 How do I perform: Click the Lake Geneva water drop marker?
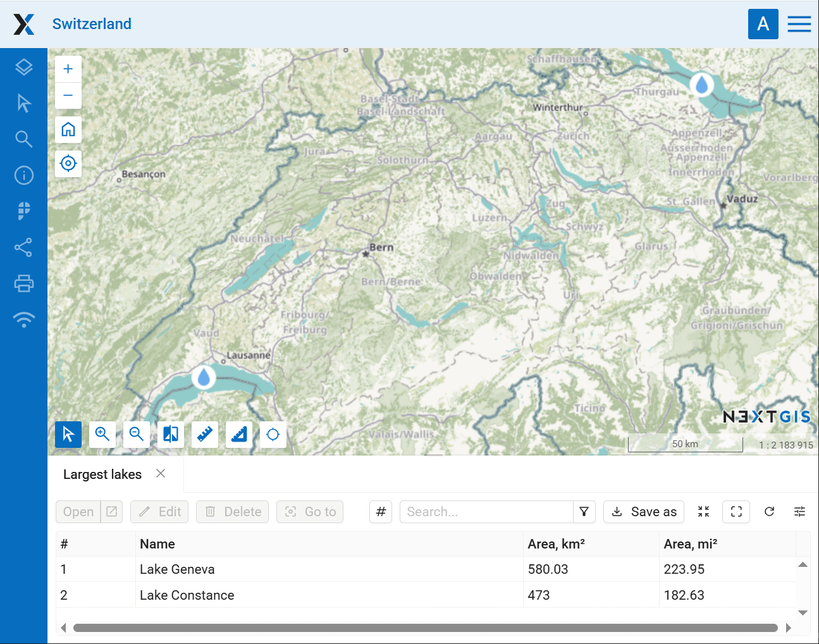[x=204, y=378]
